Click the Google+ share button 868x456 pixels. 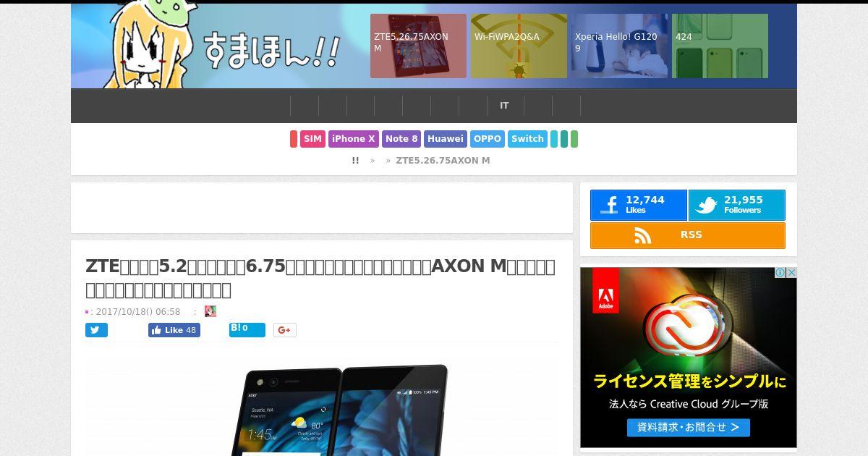[x=284, y=330]
